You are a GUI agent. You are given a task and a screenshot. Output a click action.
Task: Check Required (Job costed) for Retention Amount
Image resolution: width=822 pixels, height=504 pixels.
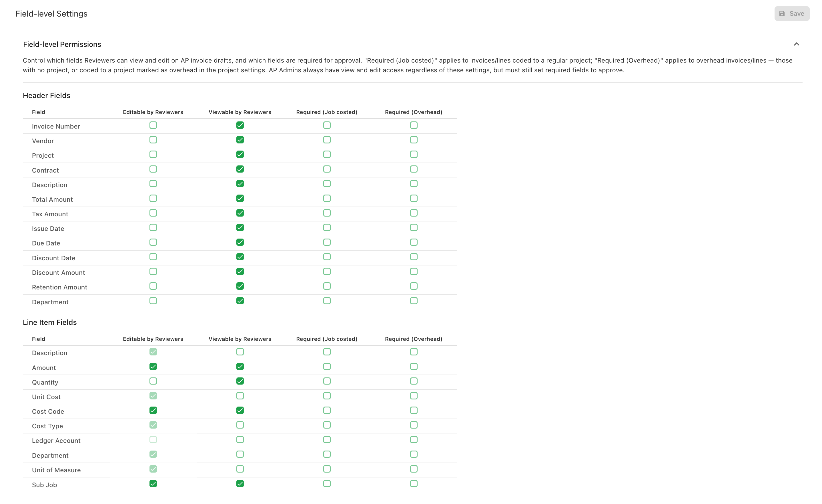[x=327, y=286]
